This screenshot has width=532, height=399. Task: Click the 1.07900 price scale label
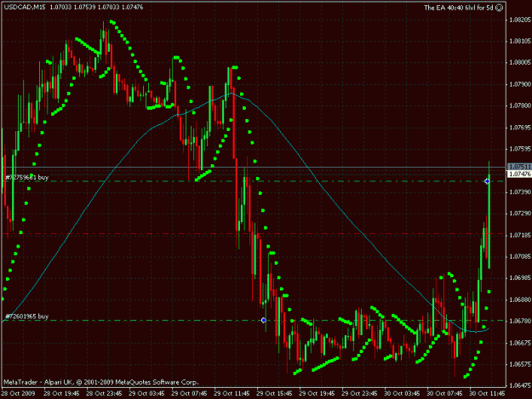pyautogui.click(x=520, y=84)
